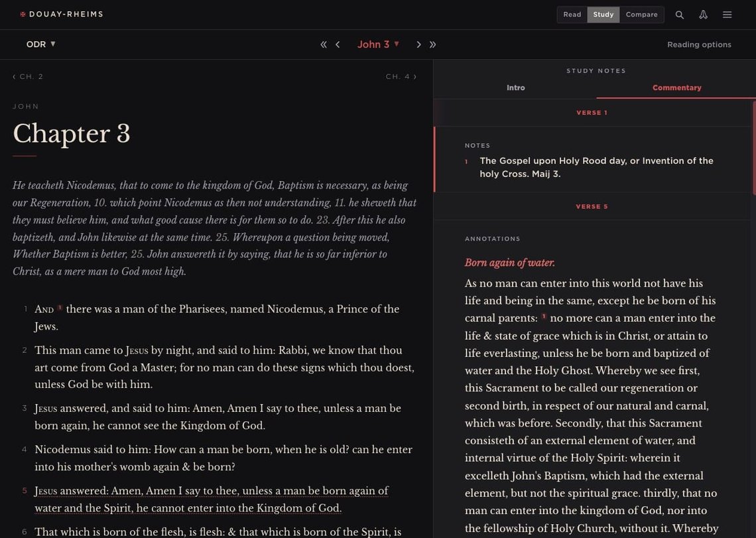Go to previous chapter with single-left arrow
Screen dimensions: 756x538
[x=338, y=44]
